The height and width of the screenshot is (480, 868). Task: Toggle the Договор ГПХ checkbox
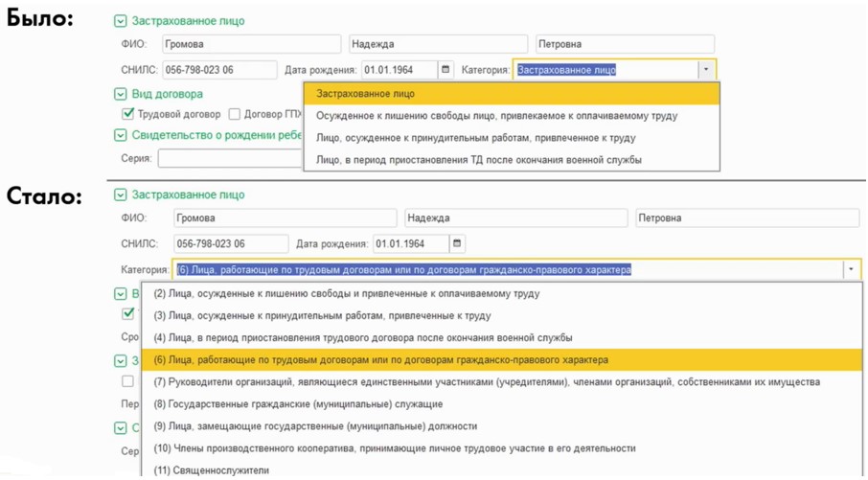235,114
